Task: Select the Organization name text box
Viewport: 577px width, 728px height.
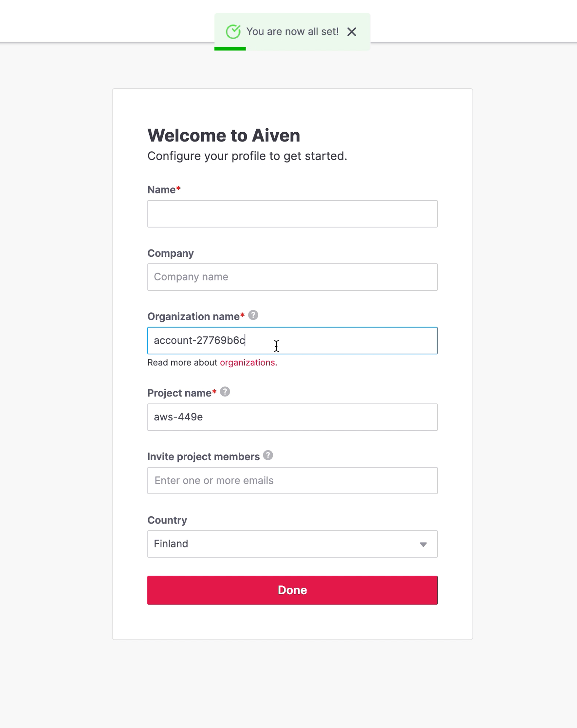Action: click(292, 340)
